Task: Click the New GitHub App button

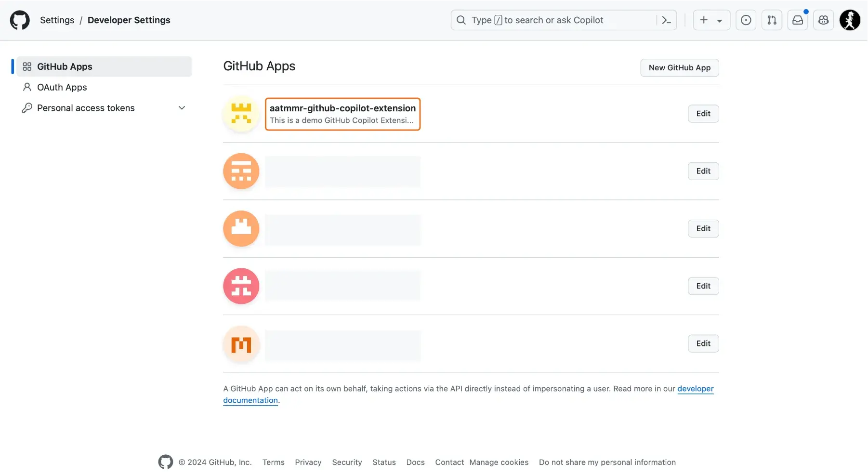Action: click(x=679, y=68)
